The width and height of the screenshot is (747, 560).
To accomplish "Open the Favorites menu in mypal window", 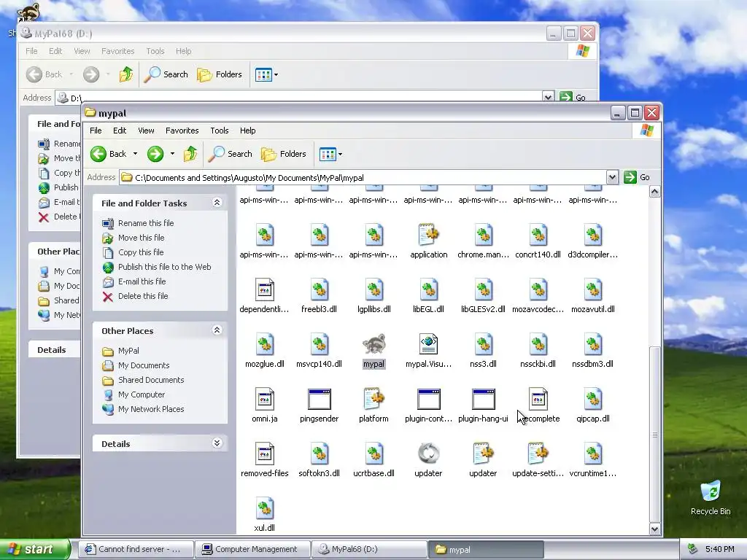I will [x=182, y=131].
